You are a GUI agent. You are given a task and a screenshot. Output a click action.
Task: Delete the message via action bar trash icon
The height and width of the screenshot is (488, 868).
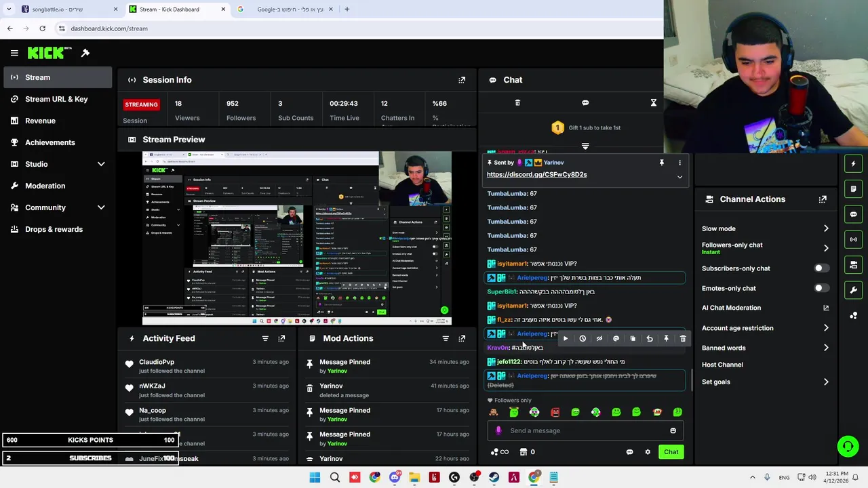tap(683, 338)
